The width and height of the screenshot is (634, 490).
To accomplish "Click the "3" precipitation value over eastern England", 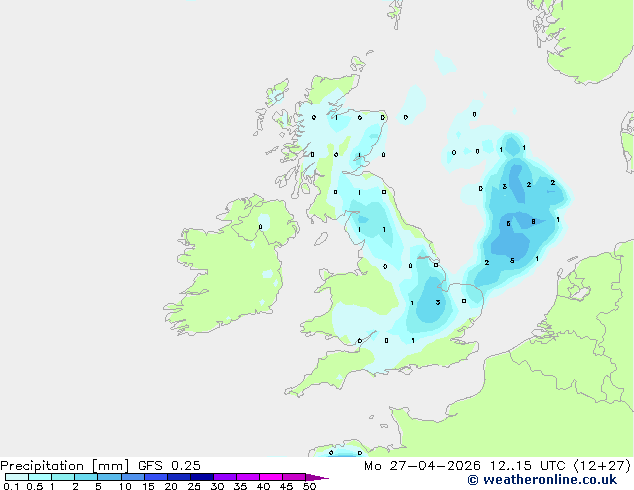I will (x=438, y=302).
